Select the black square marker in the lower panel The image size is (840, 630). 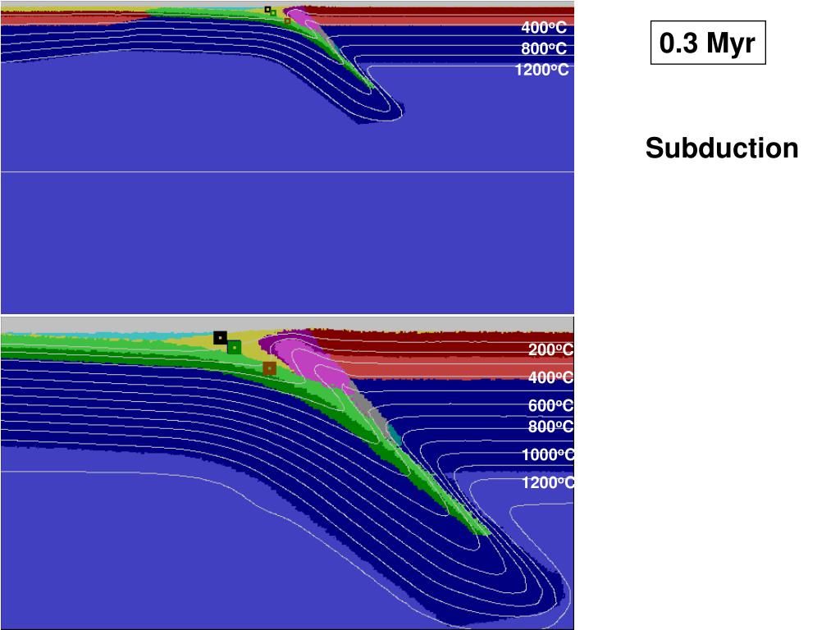(220, 338)
